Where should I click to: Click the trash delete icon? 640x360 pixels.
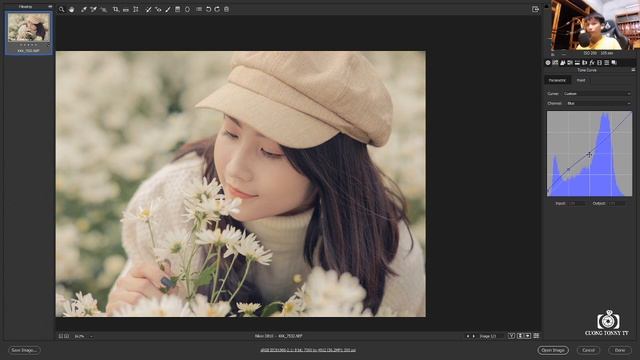(x=227, y=9)
